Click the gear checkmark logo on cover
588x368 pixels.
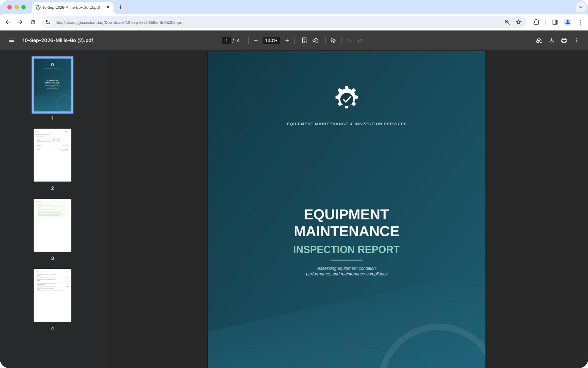pos(347,97)
